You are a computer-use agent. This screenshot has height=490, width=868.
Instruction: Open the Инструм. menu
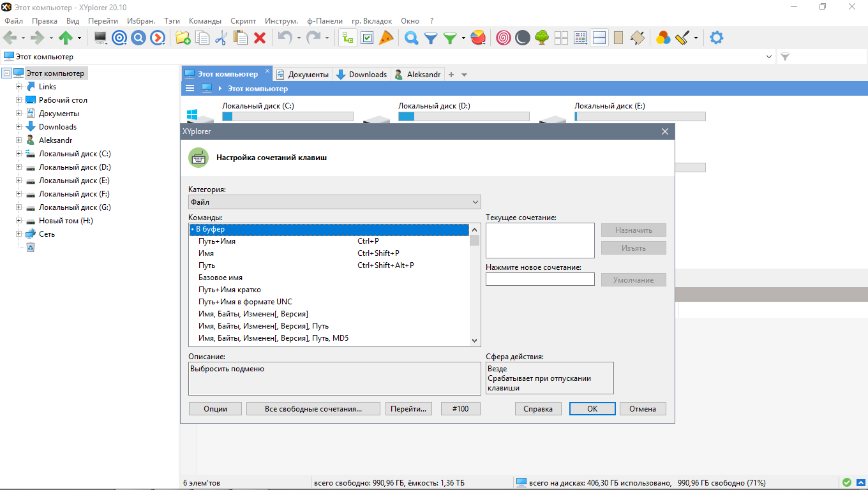[281, 21]
